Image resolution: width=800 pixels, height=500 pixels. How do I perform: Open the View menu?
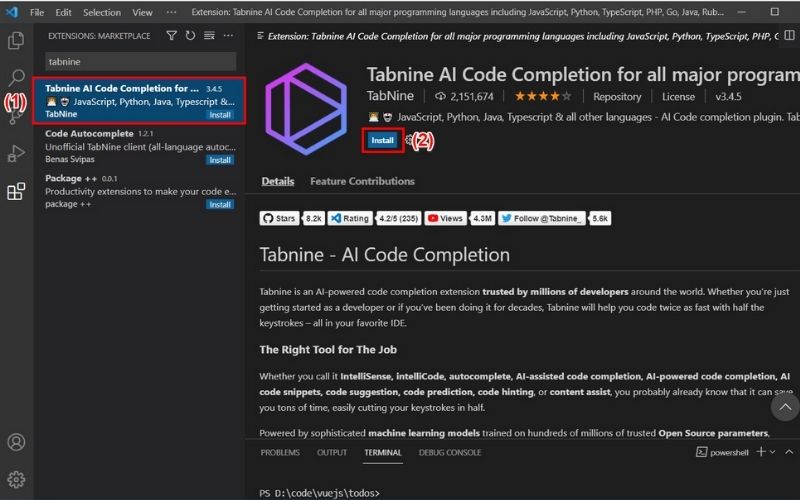coord(142,12)
